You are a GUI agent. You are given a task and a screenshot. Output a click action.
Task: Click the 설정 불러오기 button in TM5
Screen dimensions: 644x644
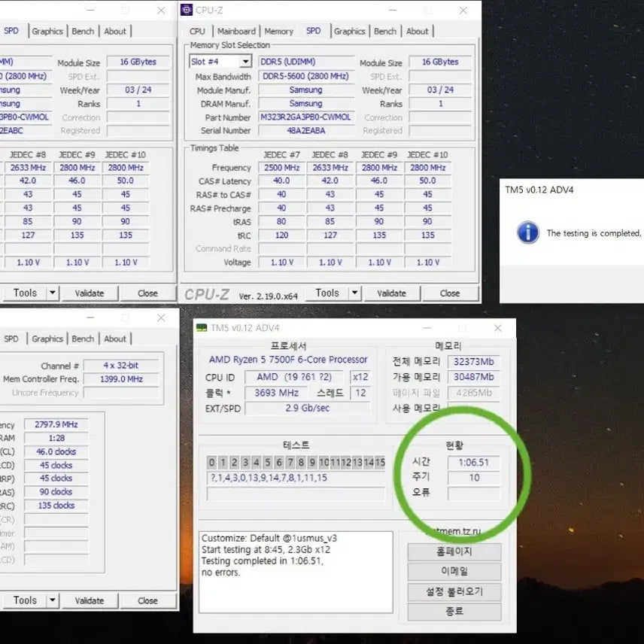pos(454,591)
